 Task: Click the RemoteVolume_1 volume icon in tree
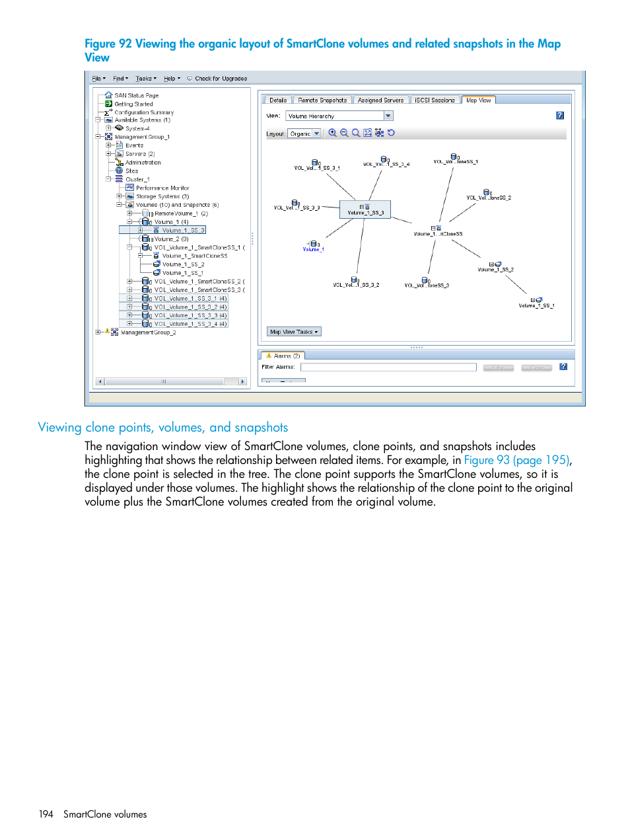click(148, 213)
